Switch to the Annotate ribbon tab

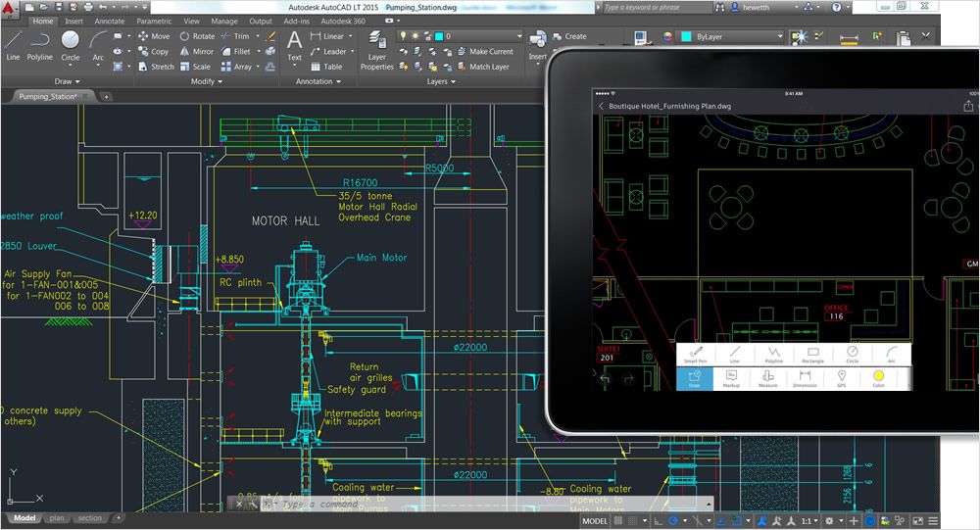click(110, 21)
